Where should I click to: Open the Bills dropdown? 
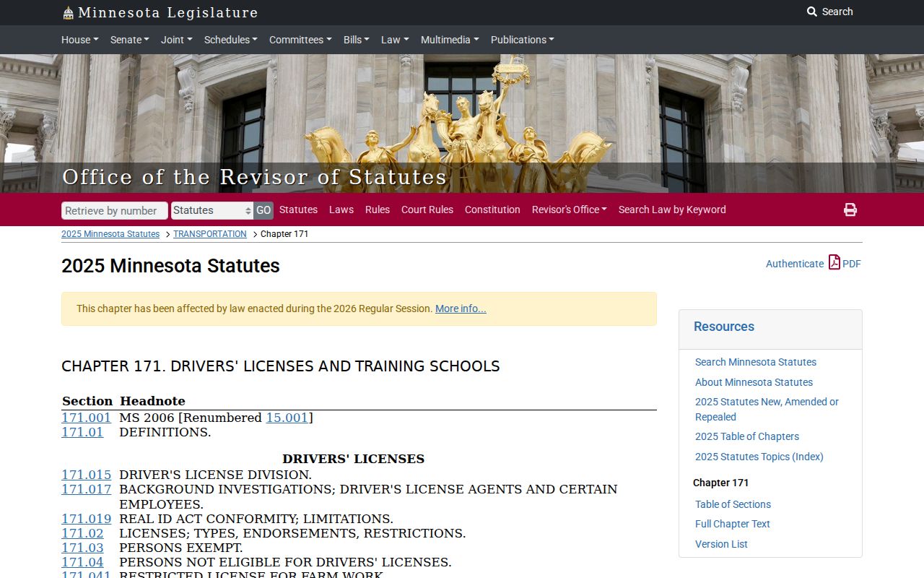pyautogui.click(x=357, y=40)
